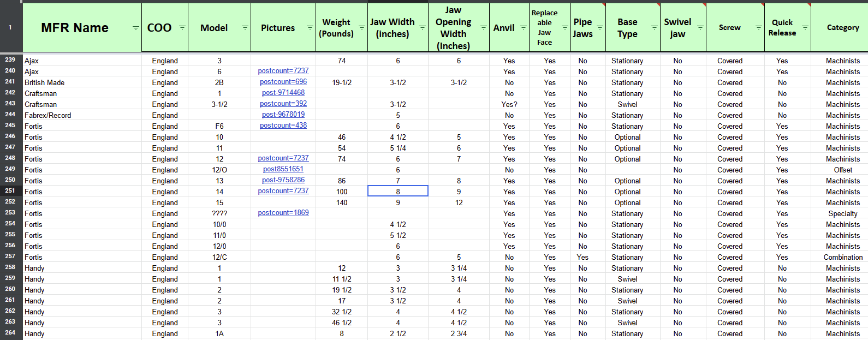
Task: Click the Weight (Pounds) filter icon
Action: (361, 28)
